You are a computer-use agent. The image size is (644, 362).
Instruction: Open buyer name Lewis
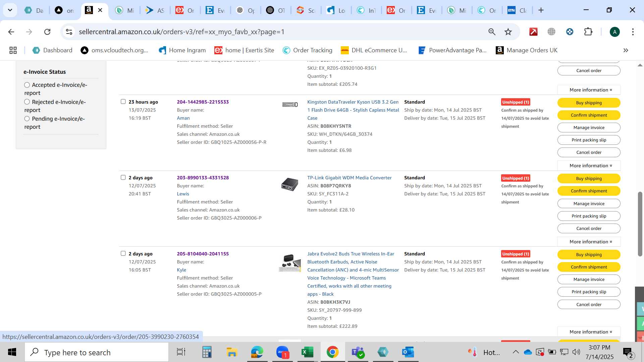point(183,194)
